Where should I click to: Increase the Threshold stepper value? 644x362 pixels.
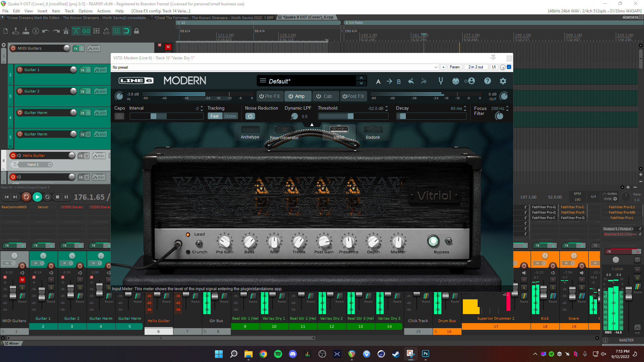[x=386, y=107]
